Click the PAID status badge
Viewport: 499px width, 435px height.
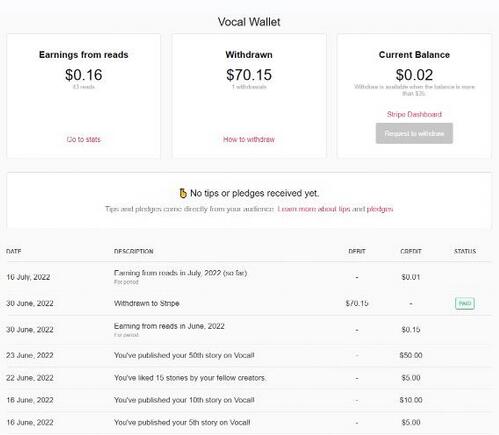(465, 303)
